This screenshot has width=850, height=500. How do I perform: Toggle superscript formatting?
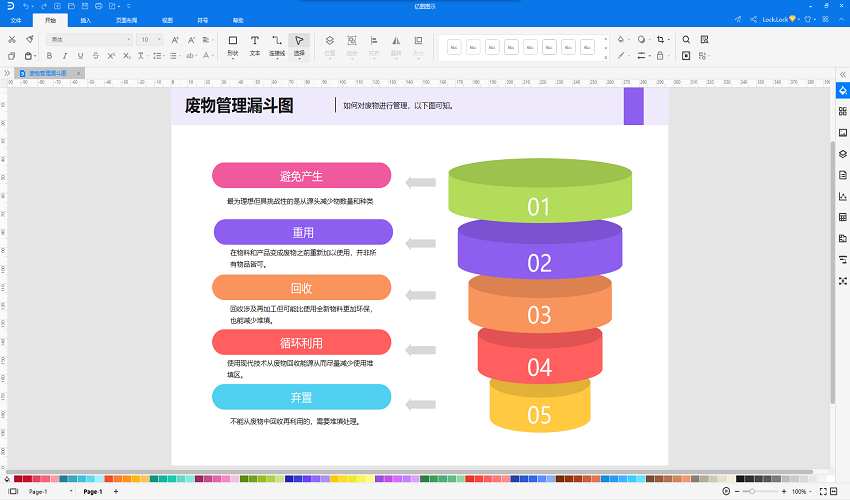[x=111, y=56]
